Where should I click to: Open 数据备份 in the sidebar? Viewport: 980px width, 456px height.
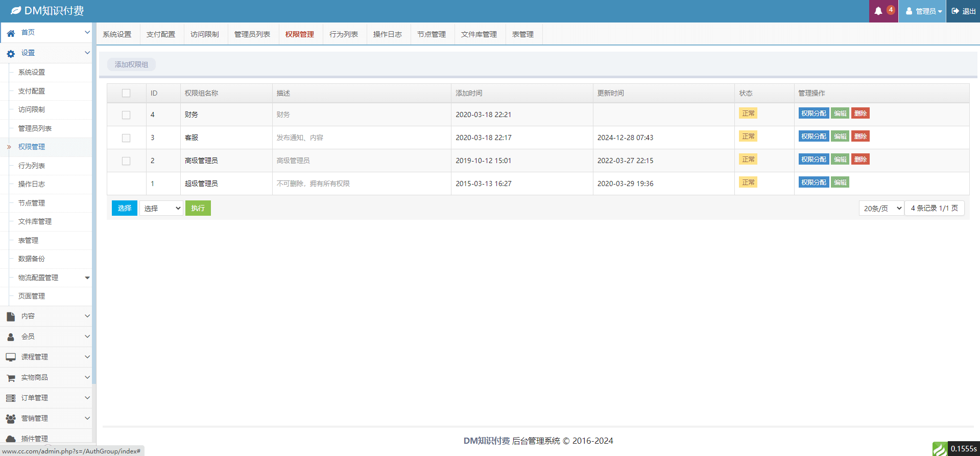point(32,259)
